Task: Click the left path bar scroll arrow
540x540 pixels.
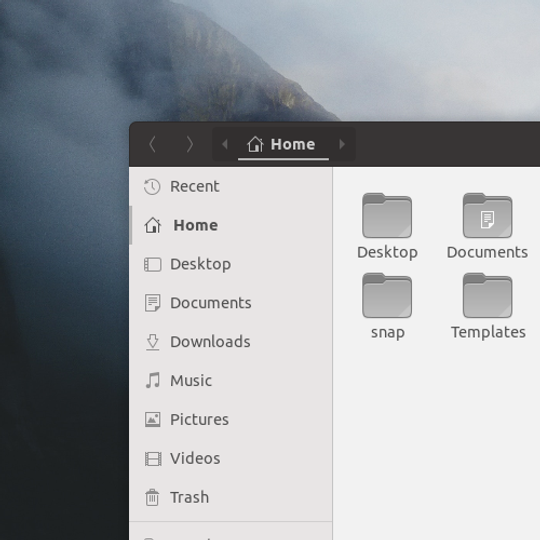Action: click(x=225, y=144)
